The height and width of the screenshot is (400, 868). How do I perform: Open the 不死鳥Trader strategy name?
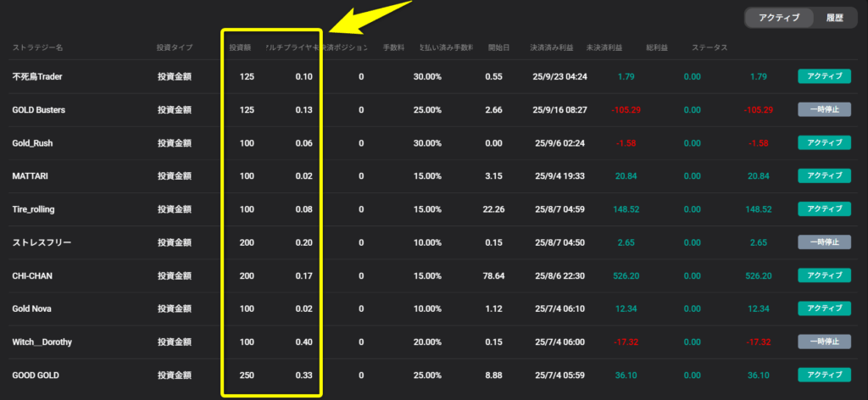click(x=37, y=77)
